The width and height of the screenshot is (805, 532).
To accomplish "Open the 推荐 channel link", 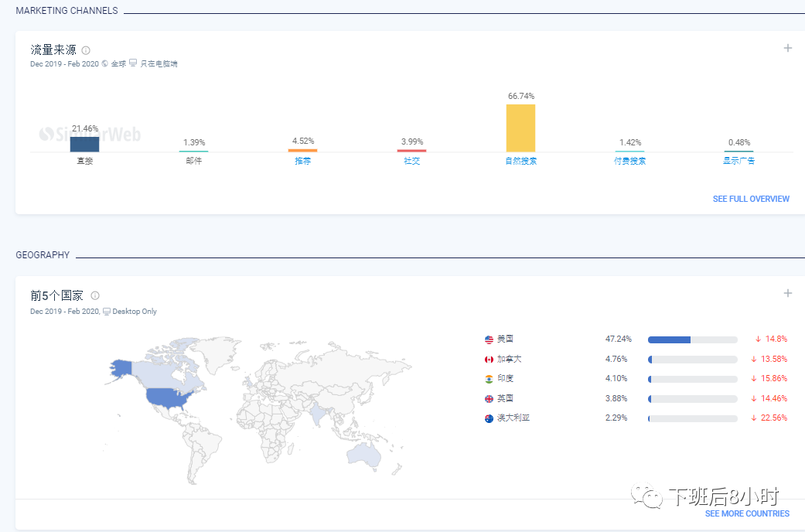I will pyautogui.click(x=303, y=161).
